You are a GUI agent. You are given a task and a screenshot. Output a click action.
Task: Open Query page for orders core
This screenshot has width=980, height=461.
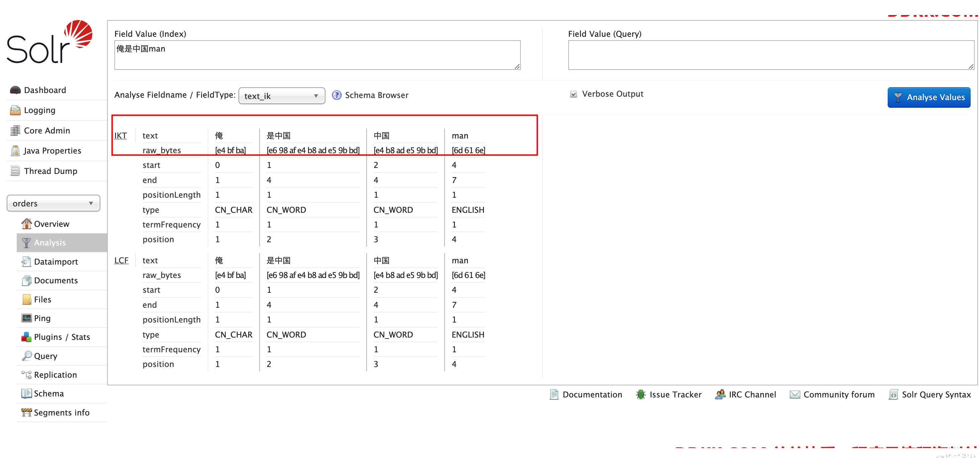(x=45, y=356)
